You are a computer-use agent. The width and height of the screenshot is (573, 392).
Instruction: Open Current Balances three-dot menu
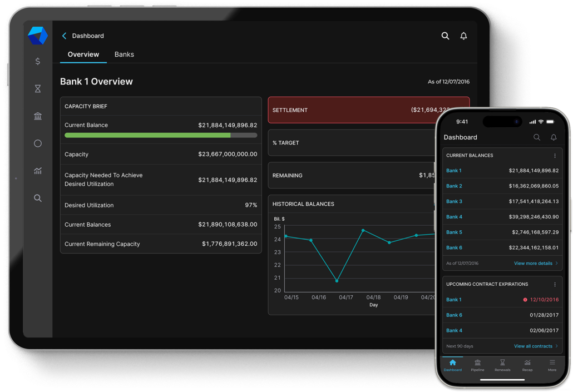pos(555,156)
